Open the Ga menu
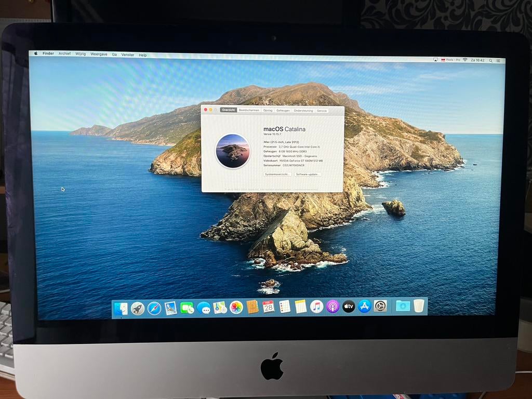The image size is (532, 399). 114,55
